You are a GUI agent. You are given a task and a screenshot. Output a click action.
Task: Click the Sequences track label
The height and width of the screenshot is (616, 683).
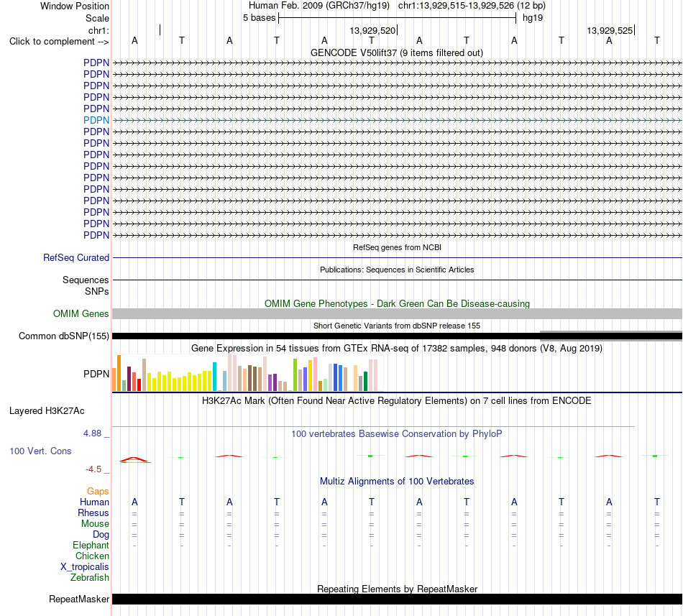pyautogui.click(x=86, y=280)
